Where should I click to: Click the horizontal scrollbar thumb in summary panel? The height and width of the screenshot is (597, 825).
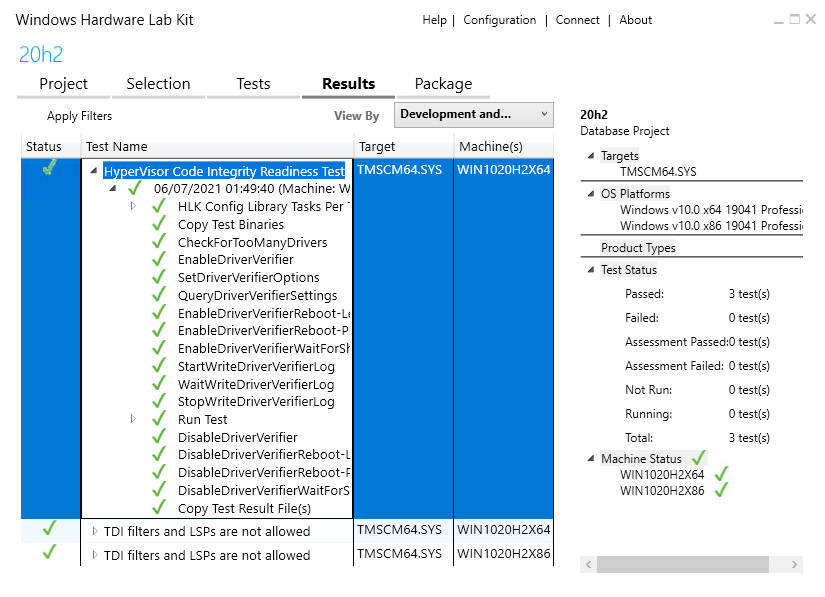(682, 564)
